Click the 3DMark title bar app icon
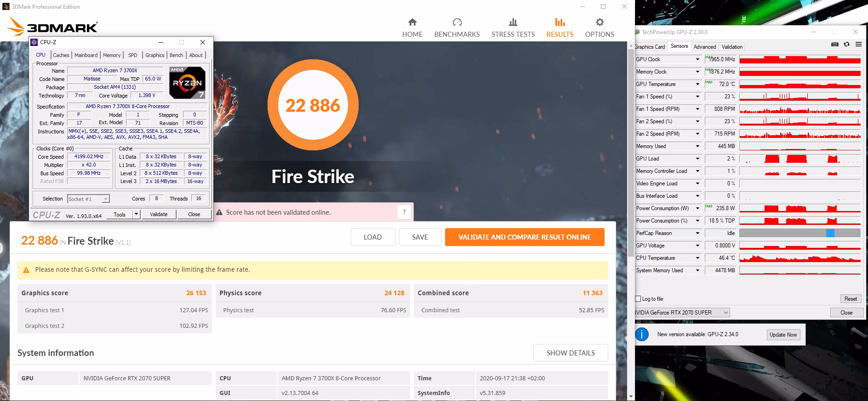868x401 pixels. pos(6,6)
